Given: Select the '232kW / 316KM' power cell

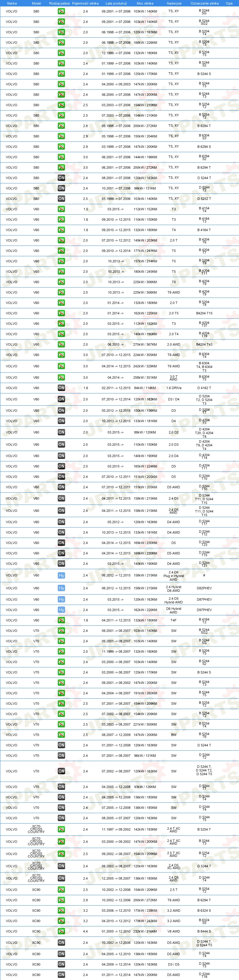Looking at the screenshot, I should (x=145, y=931).
